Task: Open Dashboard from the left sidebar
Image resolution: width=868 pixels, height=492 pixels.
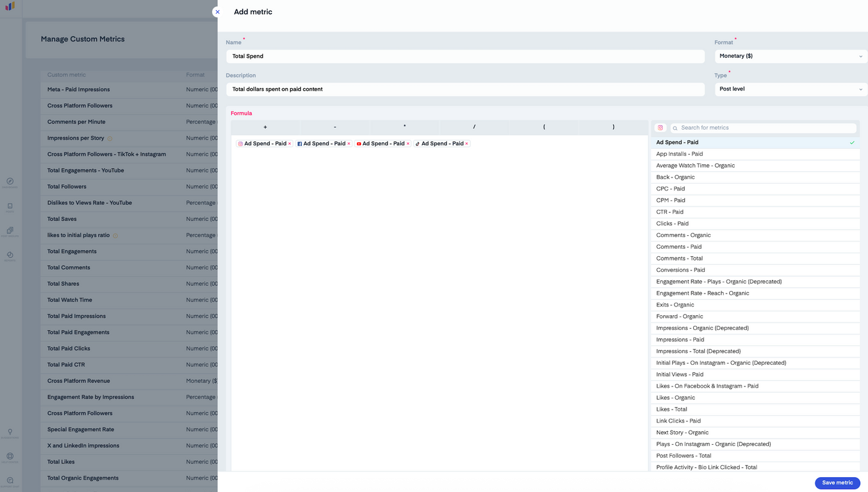Action: point(10,182)
